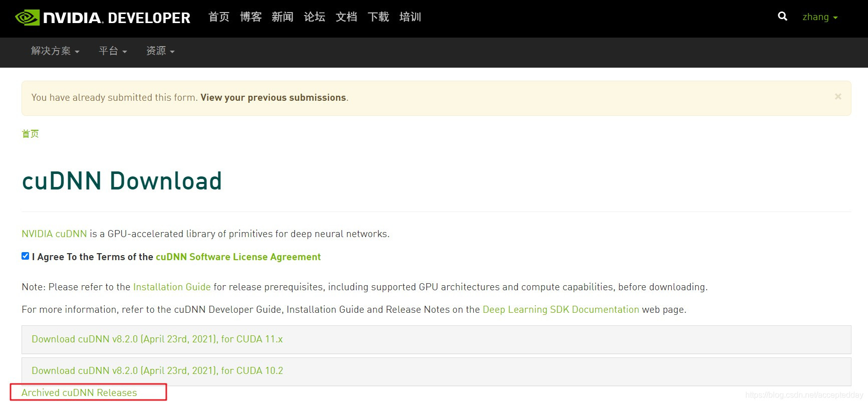Open 博客 in the top navigation

[x=251, y=17]
